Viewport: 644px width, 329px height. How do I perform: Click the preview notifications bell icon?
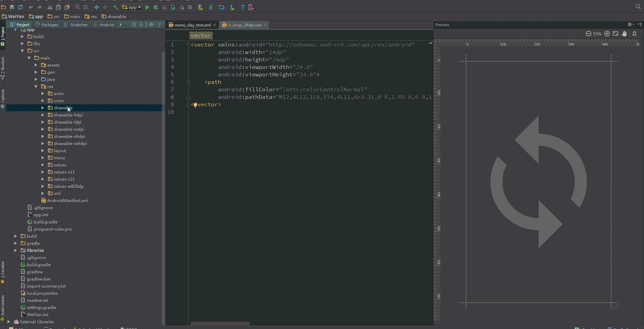coord(634,34)
